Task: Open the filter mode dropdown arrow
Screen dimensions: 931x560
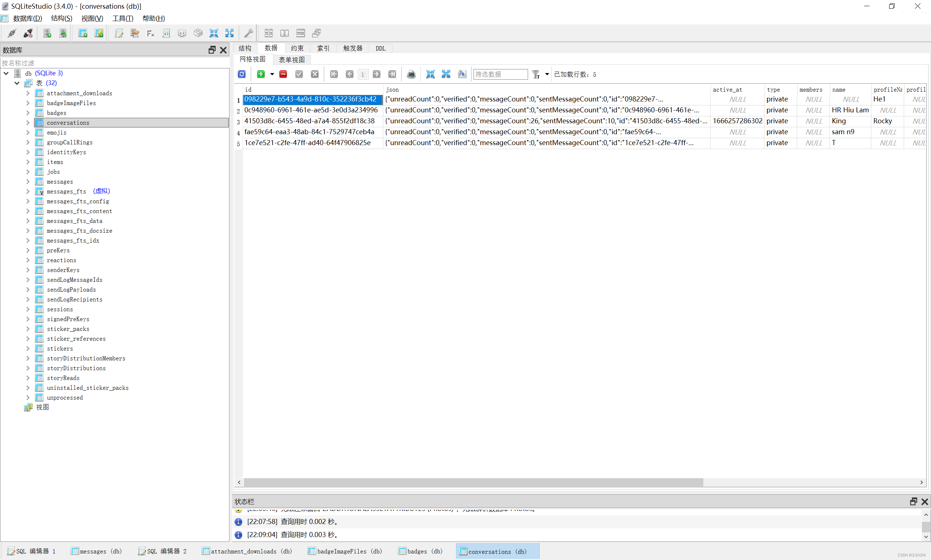Action: (547, 74)
